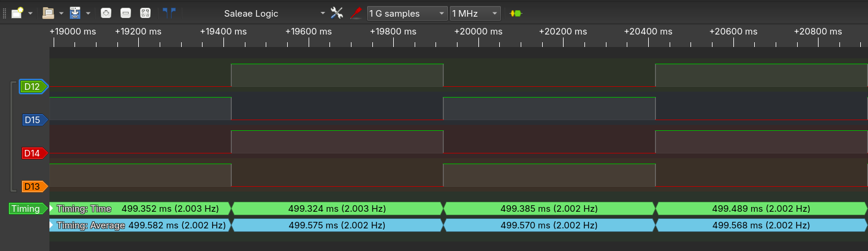Viewport: 868px width, 251px height.
Task: Expand the New Session dropdown arrow
Action: coord(30,13)
